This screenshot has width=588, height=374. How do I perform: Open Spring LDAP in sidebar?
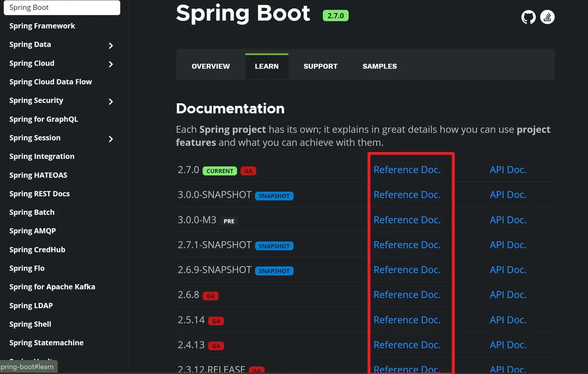31,306
